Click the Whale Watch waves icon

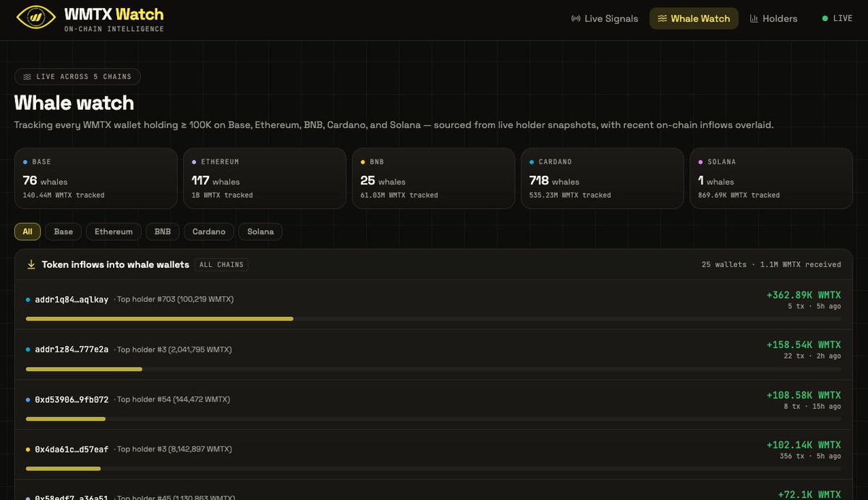(x=662, y=19)
